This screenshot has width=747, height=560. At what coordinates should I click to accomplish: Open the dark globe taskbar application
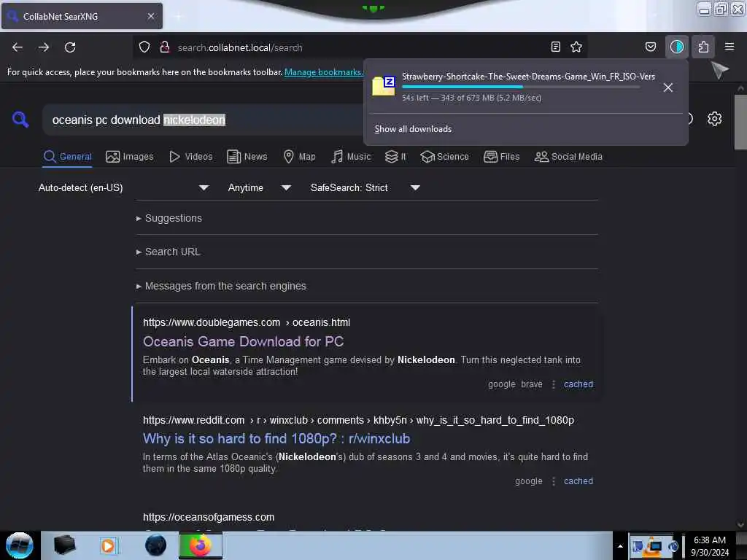pos(155,545)
